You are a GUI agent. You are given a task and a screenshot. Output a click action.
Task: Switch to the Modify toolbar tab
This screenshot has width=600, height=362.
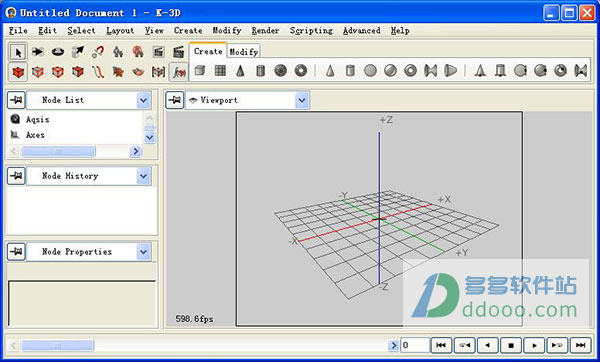[243, 52]
